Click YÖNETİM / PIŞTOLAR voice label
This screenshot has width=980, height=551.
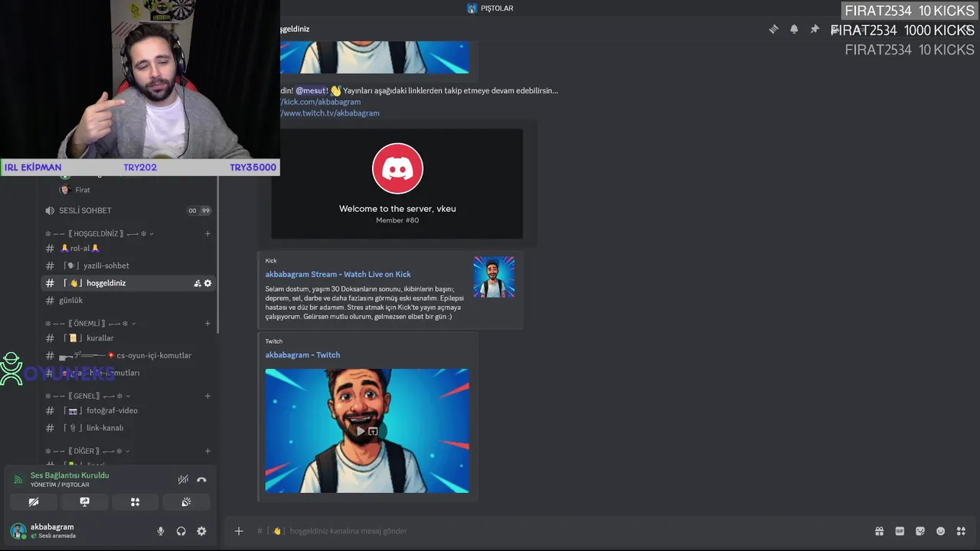(x=60, y=485)
